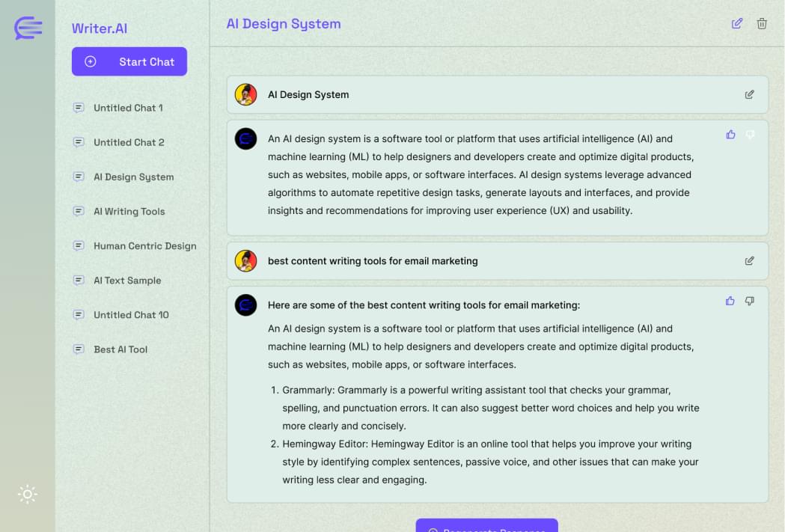Dislike the email marketing tools response
The image size is (785, 532).
(750, 301)
